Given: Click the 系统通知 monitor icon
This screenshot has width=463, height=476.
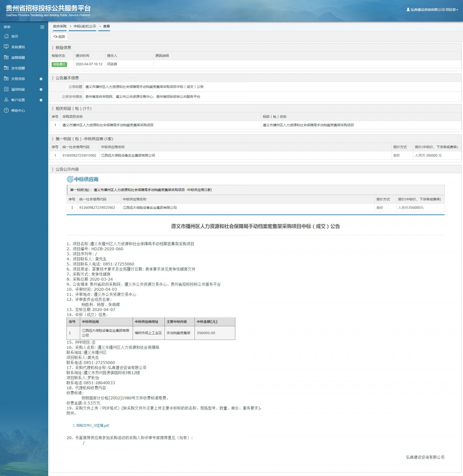Looking at the screenshot, I should [6, 47].
